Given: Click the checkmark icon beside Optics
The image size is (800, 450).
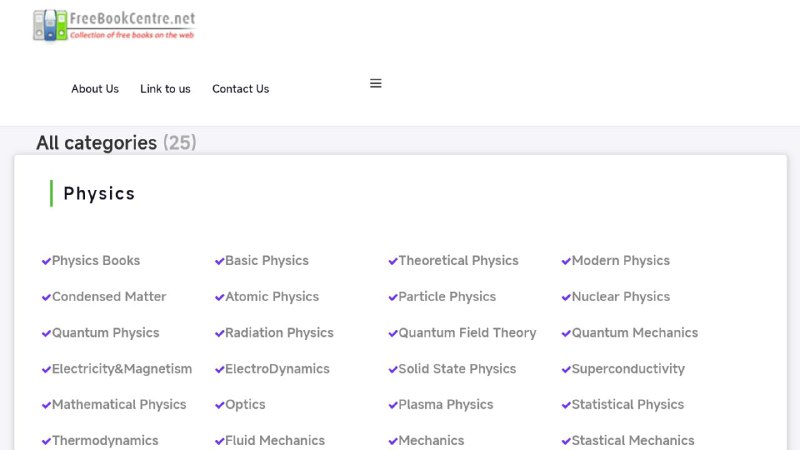Looking at the screenshot, I should [x=219, y=405].
